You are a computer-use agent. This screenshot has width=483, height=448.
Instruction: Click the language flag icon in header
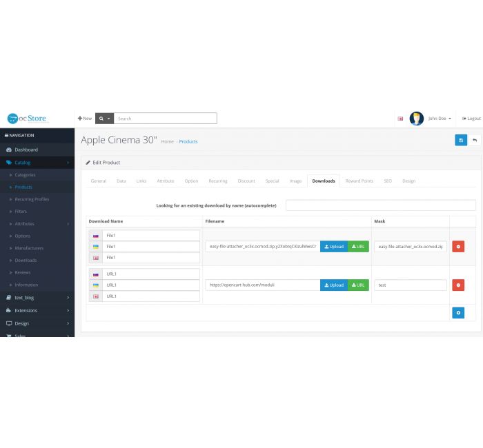[x=400, y=119]
